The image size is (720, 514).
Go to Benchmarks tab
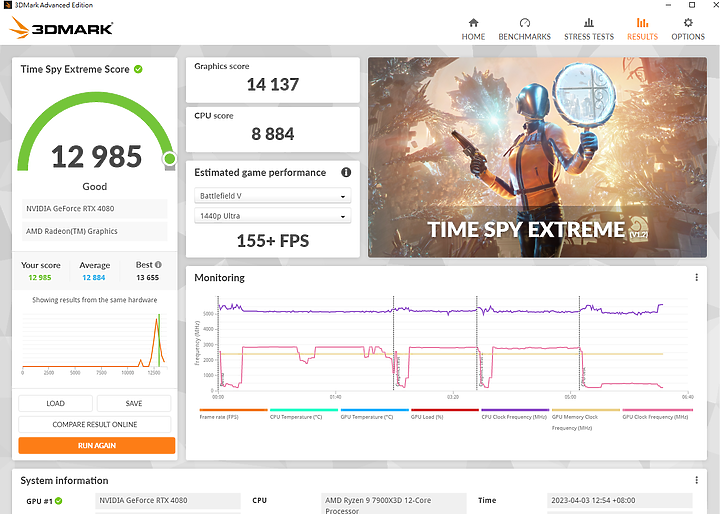[x=524, y=29]
